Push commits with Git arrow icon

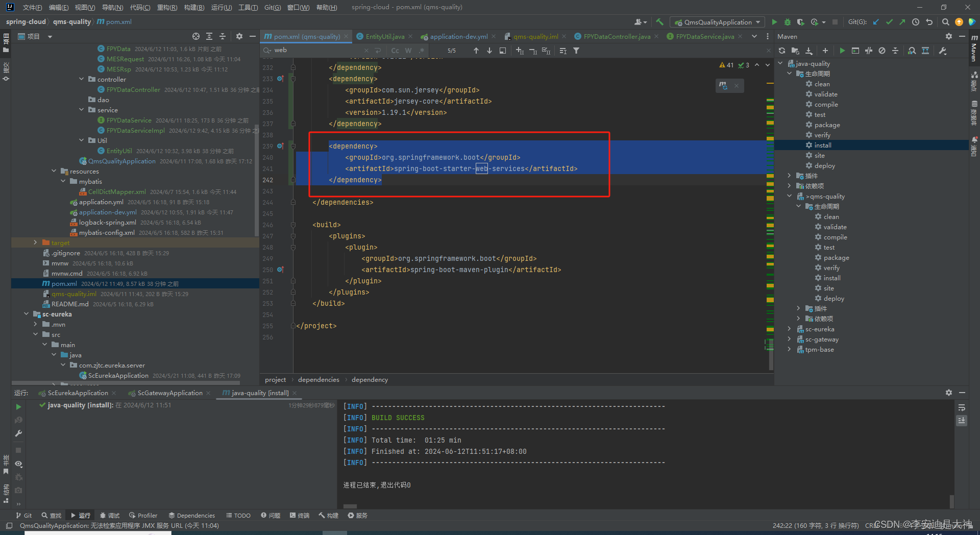pyautogui.click(x=902, y=22)
